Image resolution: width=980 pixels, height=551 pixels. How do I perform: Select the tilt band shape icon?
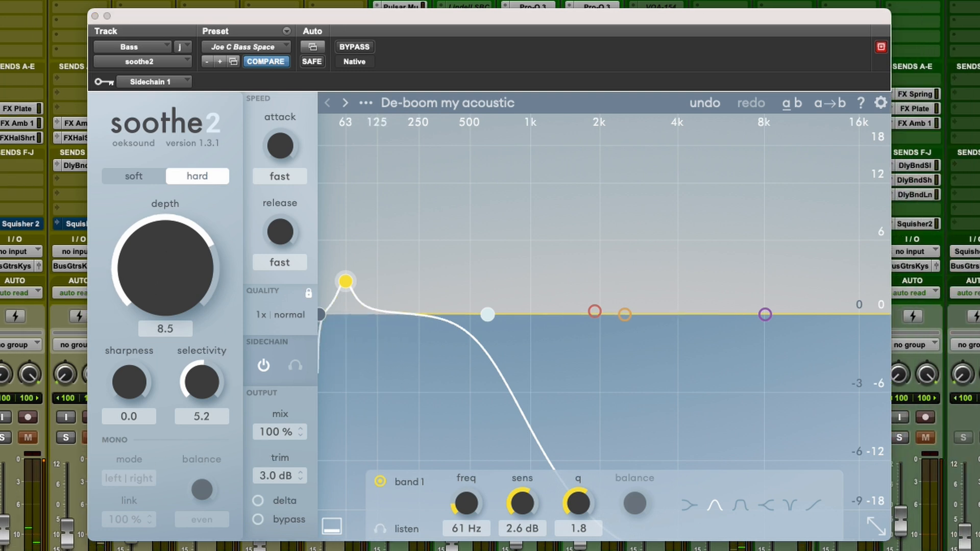pyautogui.click(x=813, y=505)
